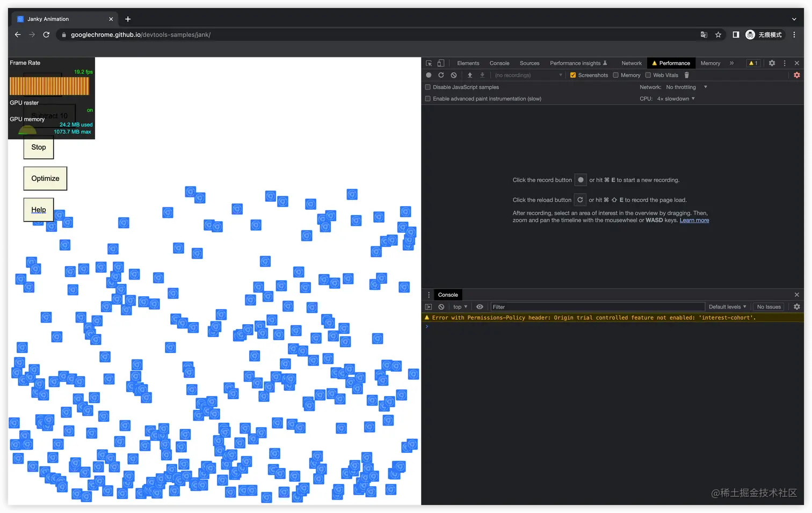This screenshot has width=812, height=513.
Task: Enable the Web Vitals checkbox
Action: [648, 75]
